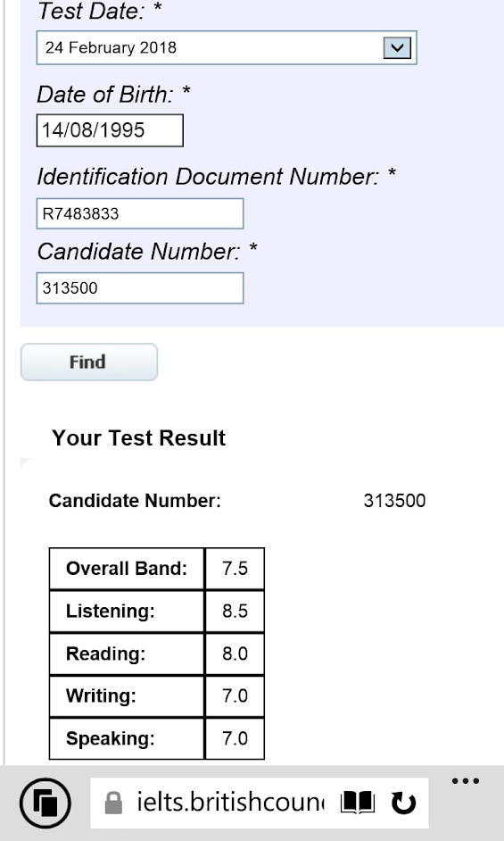Click the Find button
This screenshot has width=504, height=841.
89,362
